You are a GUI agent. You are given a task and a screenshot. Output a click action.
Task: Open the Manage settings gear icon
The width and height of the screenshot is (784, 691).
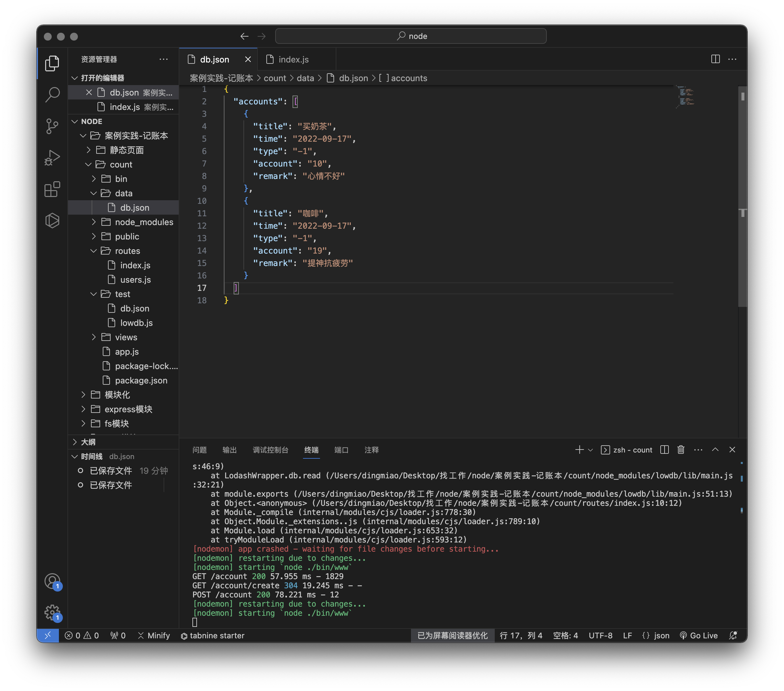coord(52,612)
